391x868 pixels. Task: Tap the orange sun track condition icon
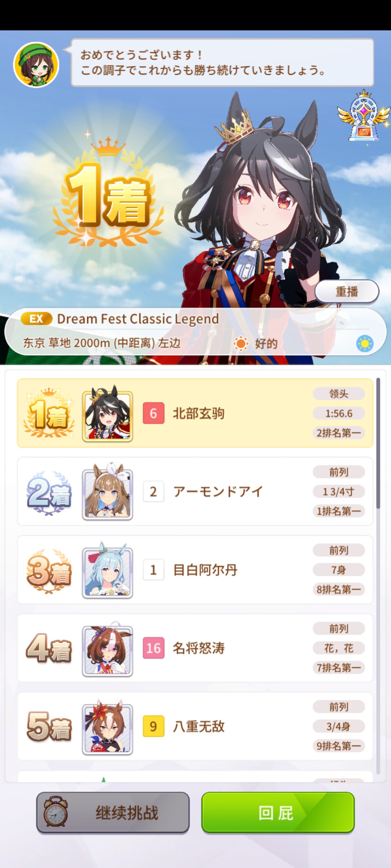[241, 343]
